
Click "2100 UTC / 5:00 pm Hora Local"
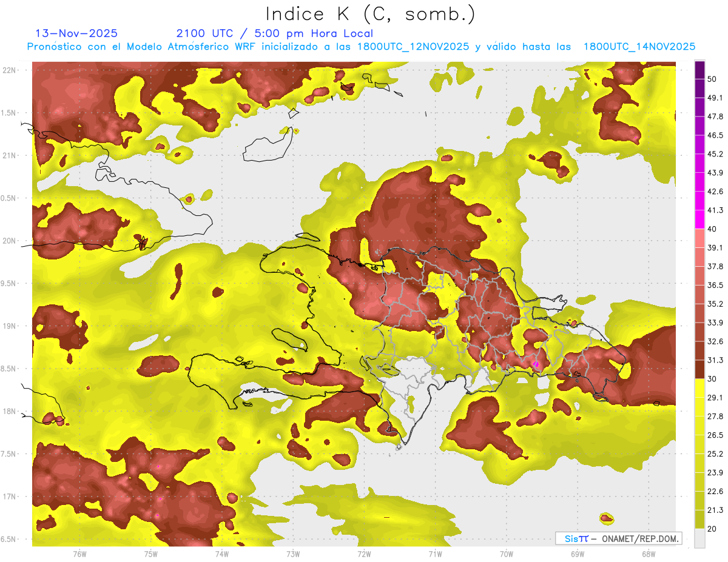pyautogui.click(x=274, y=33)
